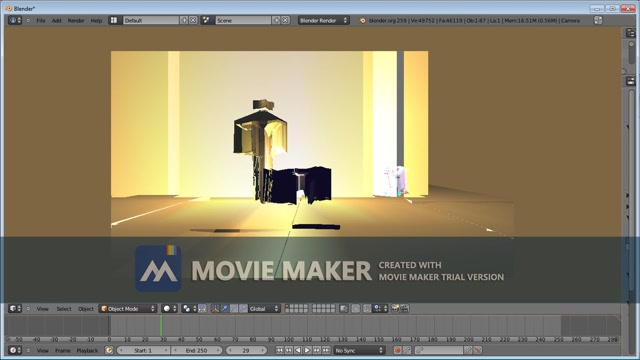640x360 pixels.
Task: Insert keyframes with the key icon
Action: click(x=468, y=350)
